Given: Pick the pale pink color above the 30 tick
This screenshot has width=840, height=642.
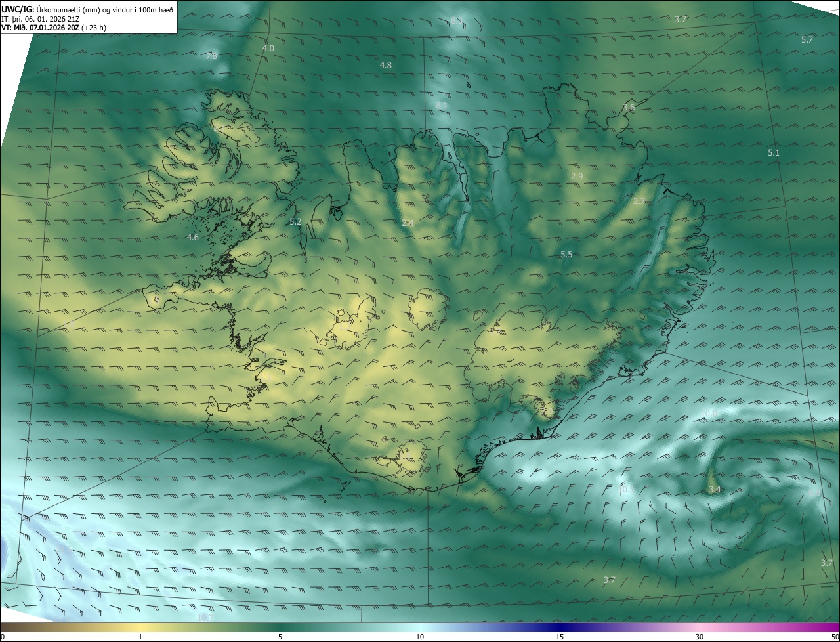Looking at the screenshot, I should tap(700, 627).
